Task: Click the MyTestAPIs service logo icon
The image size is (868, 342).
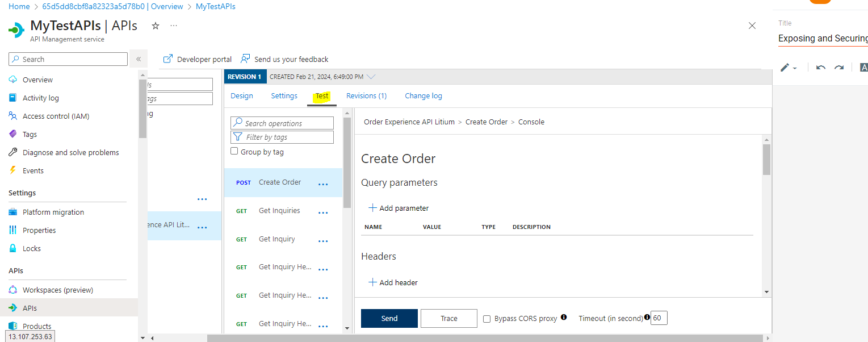Action: 16,30
